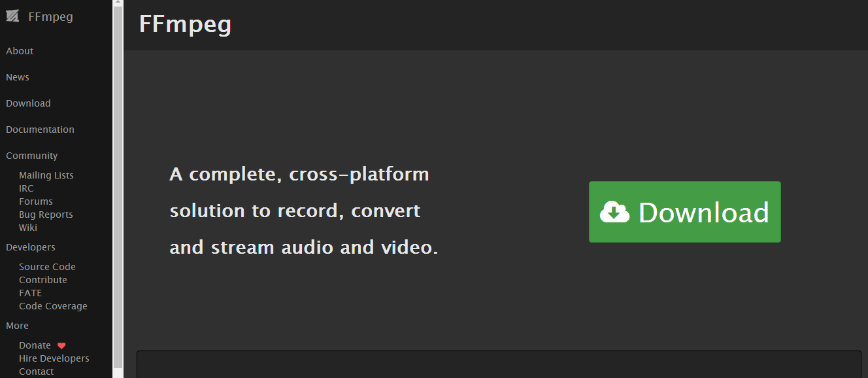Screen dimensions: 868x378
Task: Go to Bug Reports
Action: [x=46, y=215]
